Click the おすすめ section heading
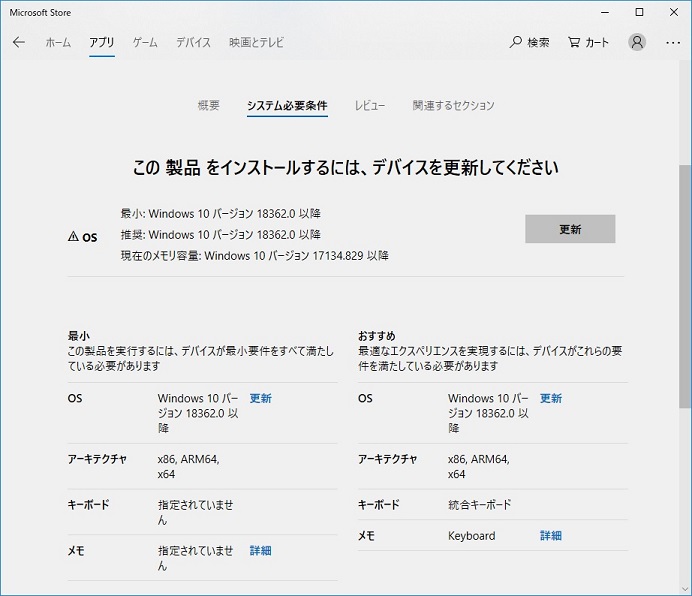 point(376,336)
